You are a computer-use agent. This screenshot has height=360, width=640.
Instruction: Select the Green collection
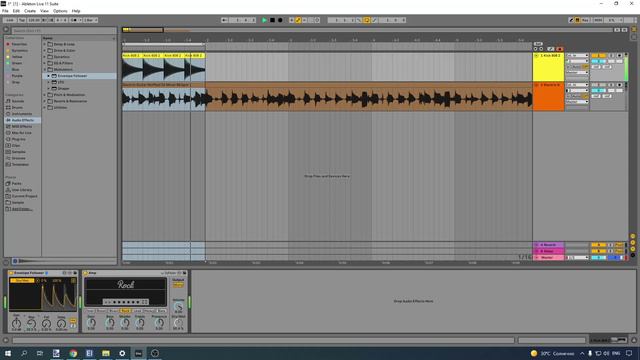click(x=17, y=63)
